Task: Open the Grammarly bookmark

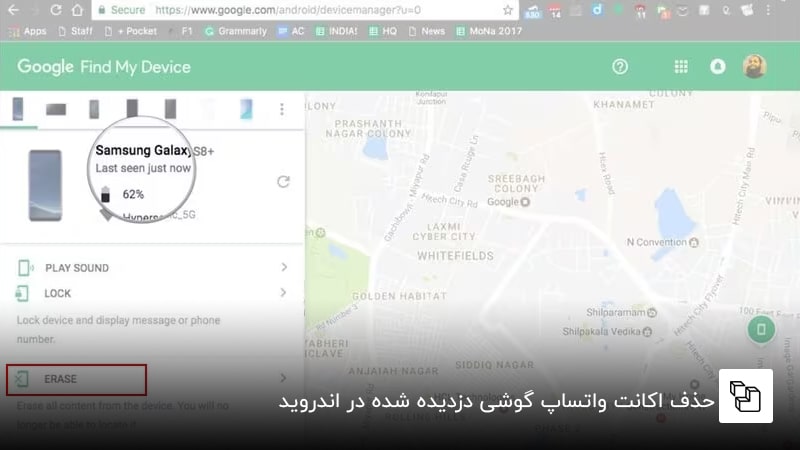Action: pos(236,31)
